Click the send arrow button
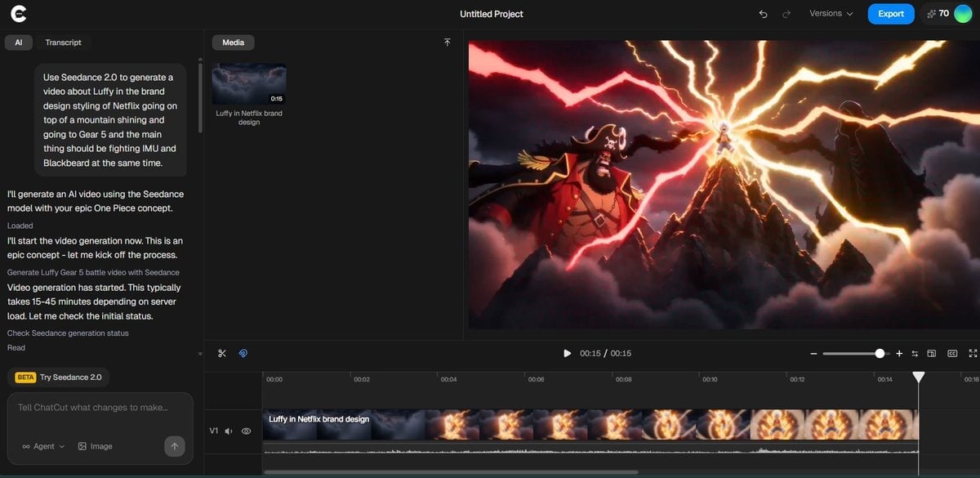 pos(174,446)
